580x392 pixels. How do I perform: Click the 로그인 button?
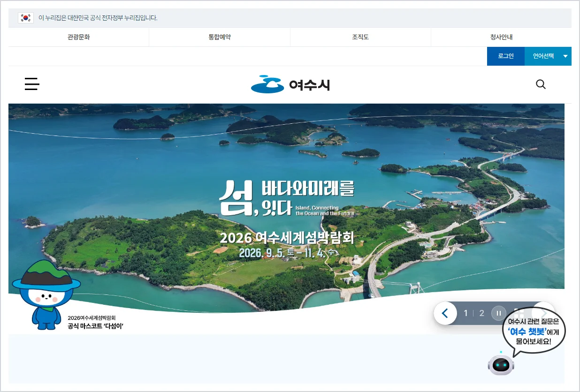point(506,56)
